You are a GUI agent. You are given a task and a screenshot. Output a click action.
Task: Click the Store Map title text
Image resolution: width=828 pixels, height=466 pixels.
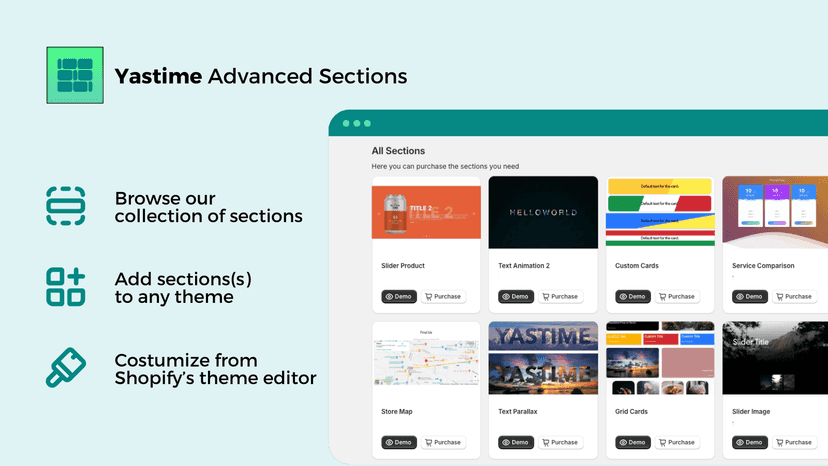397,412
